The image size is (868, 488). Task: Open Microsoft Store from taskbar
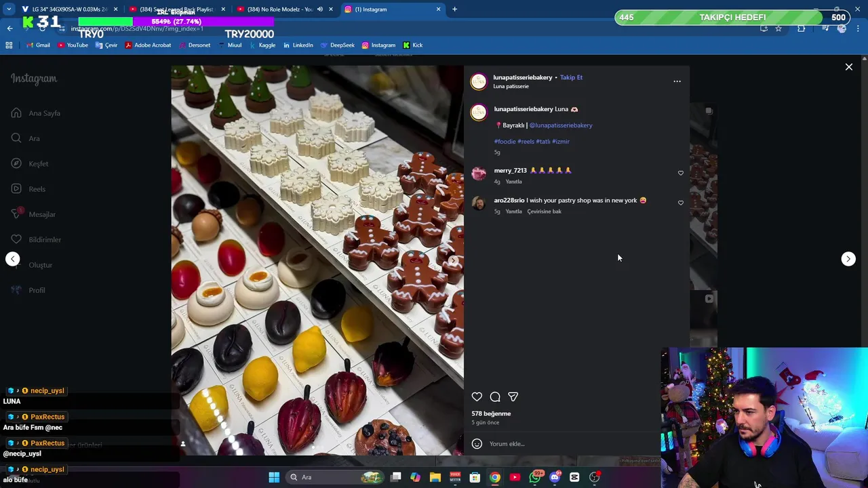[x=475, y=477]
